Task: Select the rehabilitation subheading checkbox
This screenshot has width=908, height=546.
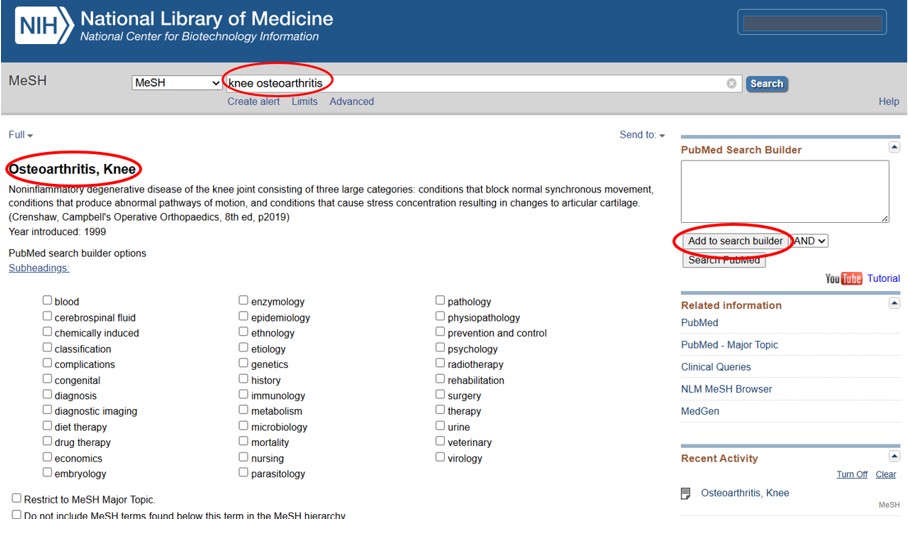Action: click(440, 380)
